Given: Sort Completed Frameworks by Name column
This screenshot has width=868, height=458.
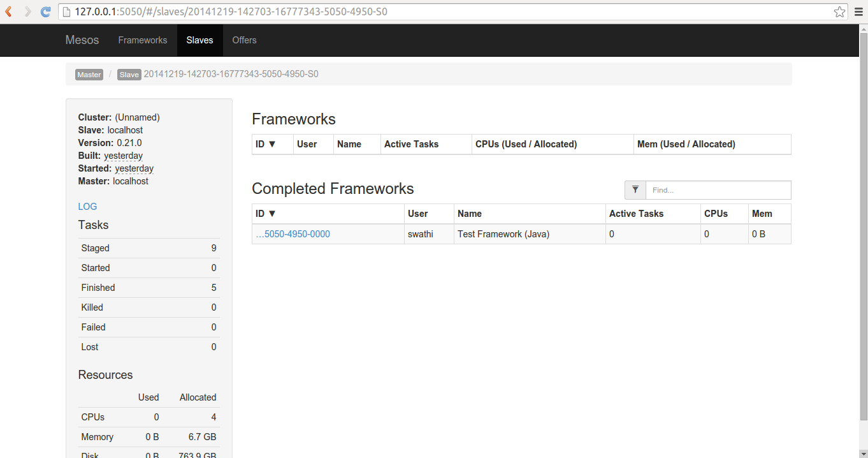Looking at the screenshot, I should [530, 214].
